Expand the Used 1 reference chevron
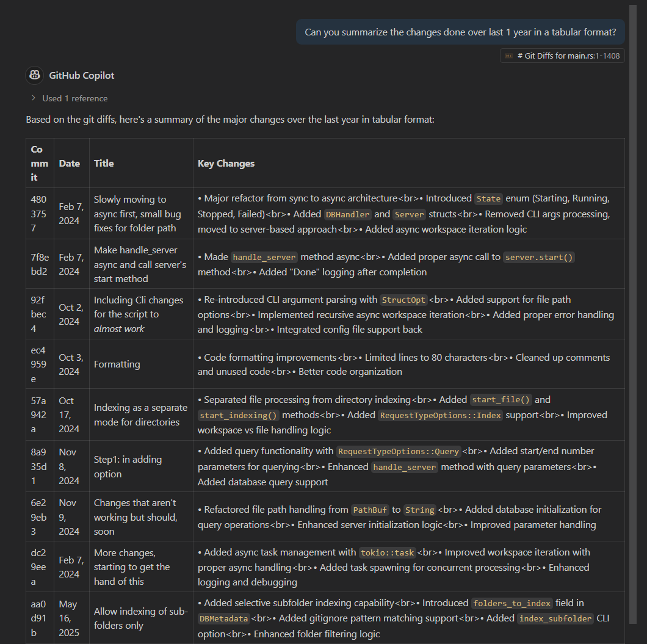The image size is (647, 644). (x=34, y=98)
